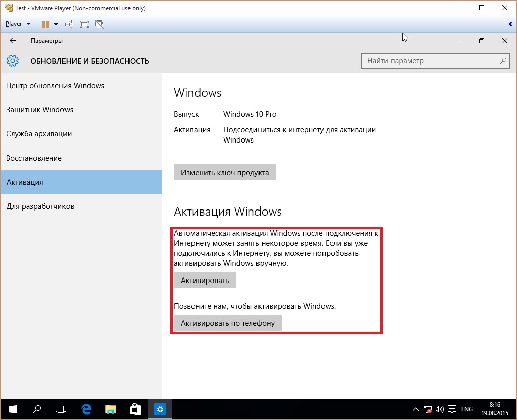The height and width of the screenshot is (420, 517).
Task: Click the 'Активация Windows' heading
Action: [227, 212]
